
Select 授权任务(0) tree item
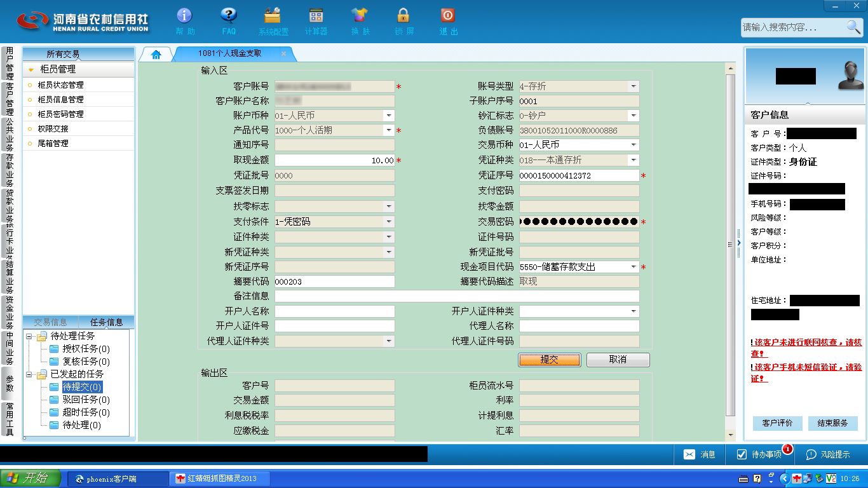coord(86,349)
